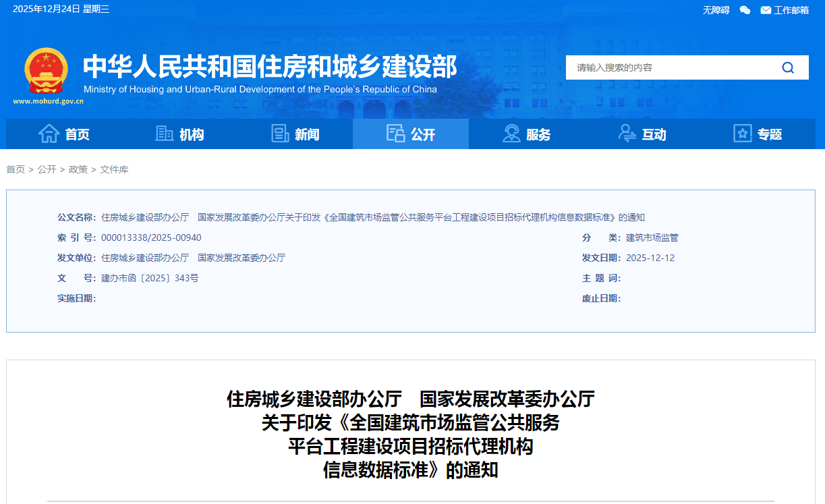This screenshot has width=825, height=504.
Task: Click the WeChat icon in top bar
Action: 745,10
